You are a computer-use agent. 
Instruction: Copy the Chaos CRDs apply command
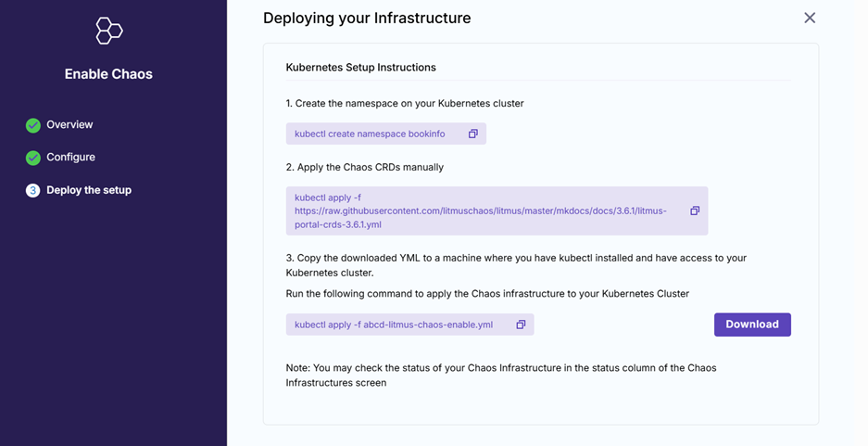pos(694,210)
